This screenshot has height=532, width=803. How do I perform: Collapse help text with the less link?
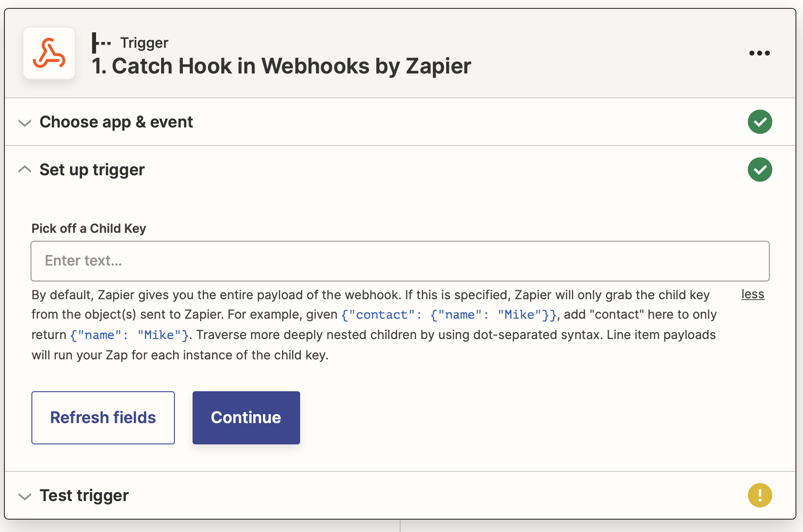click(753, 294)
